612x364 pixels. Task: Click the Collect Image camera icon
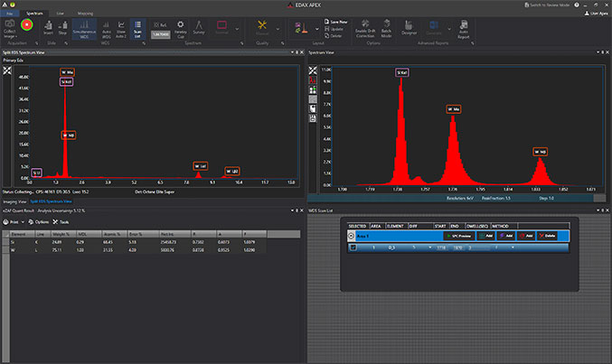(x=10, y=24)
